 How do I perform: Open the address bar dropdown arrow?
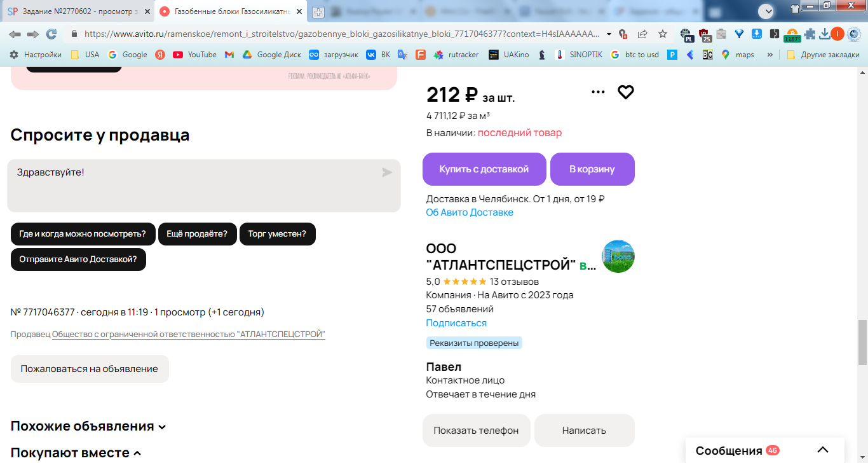[x=609, y=34]
